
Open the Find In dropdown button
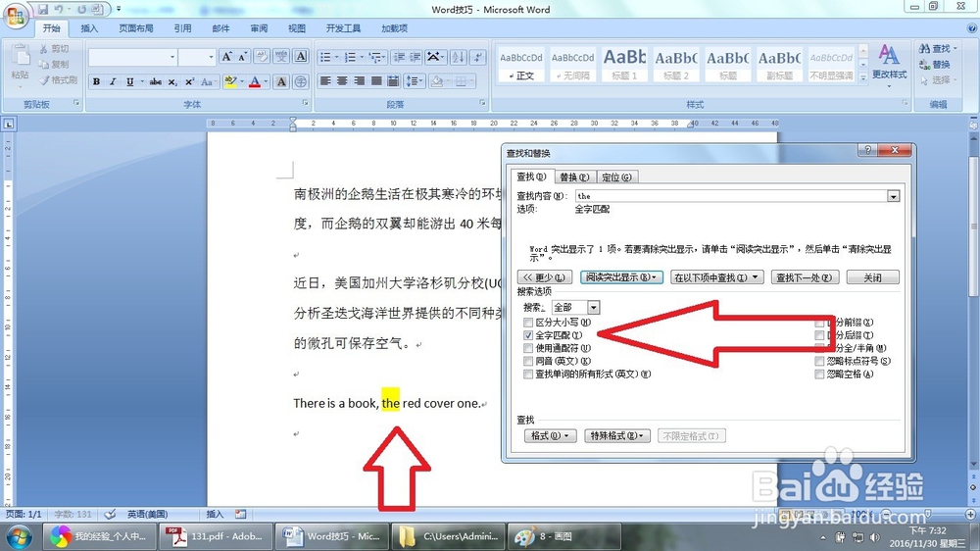coord(717,277)
